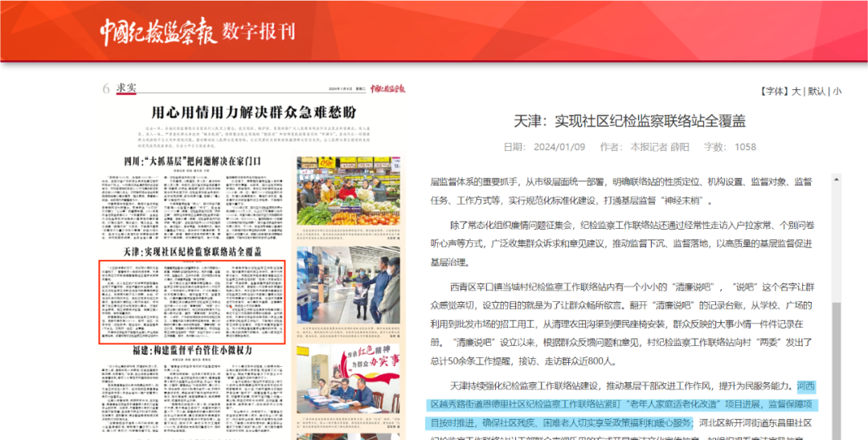Image resolution: width=868 pixels, height=440 pixels.
Task: Click the red-outlined Tianjin article region
Action: pos(192,303)
